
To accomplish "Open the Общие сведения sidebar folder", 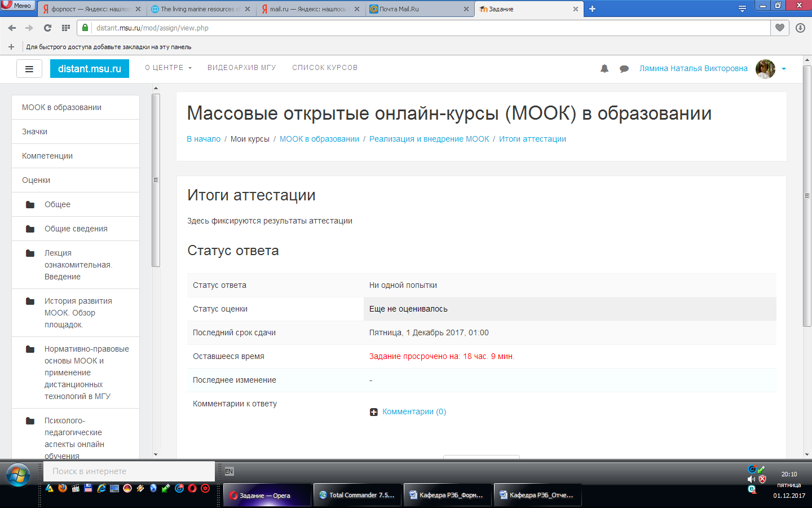I will 76,229.
